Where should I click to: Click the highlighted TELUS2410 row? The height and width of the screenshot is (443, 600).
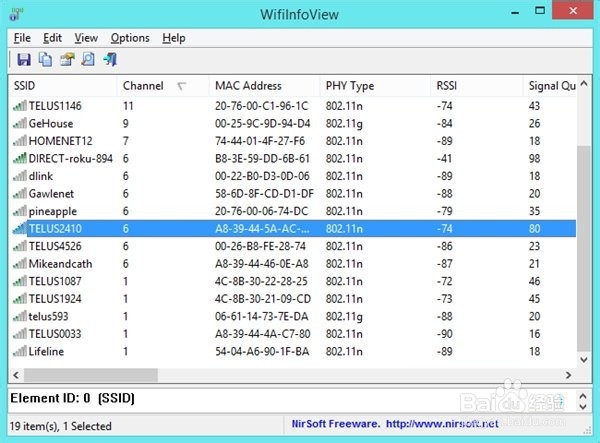[293, 228]
